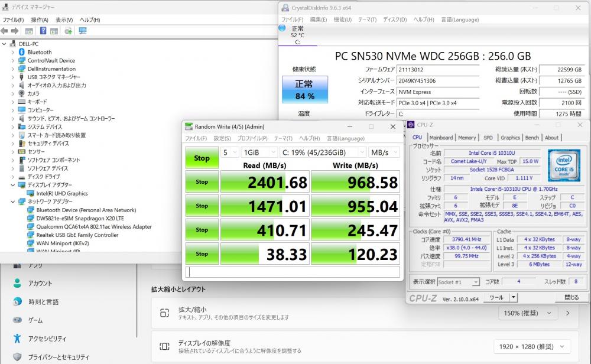Open the MB/s unit dropdown
Image resolution: width=591 pixels, height=364 pixels.
[384, 152]
